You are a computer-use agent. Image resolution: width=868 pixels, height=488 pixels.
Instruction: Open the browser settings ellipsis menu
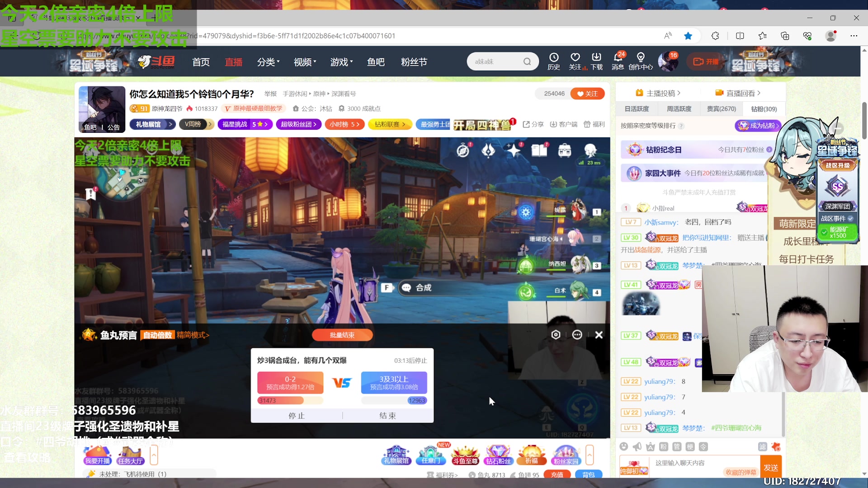pos(854,36)
